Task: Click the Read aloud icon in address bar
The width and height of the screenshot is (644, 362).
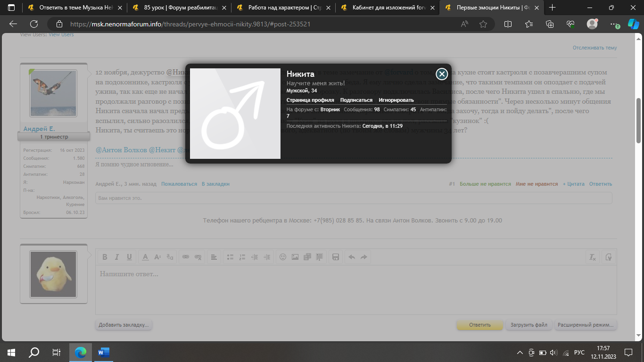Action: coord(464,24)
